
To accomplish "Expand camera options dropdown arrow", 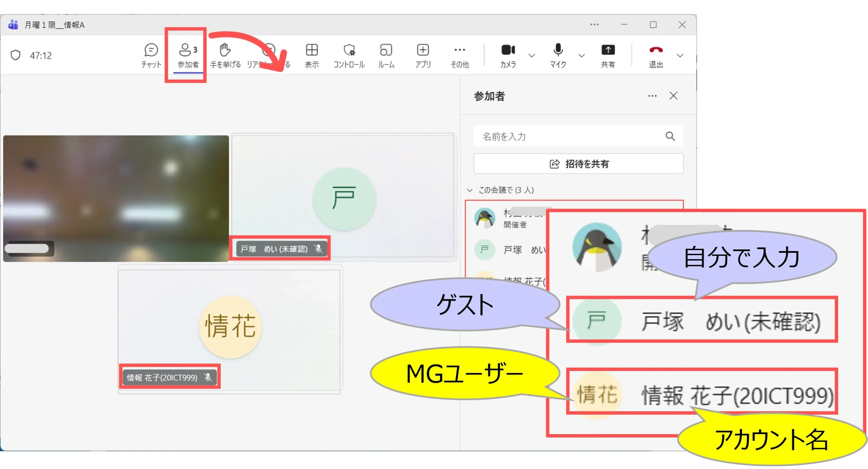I will click(531, 55).
